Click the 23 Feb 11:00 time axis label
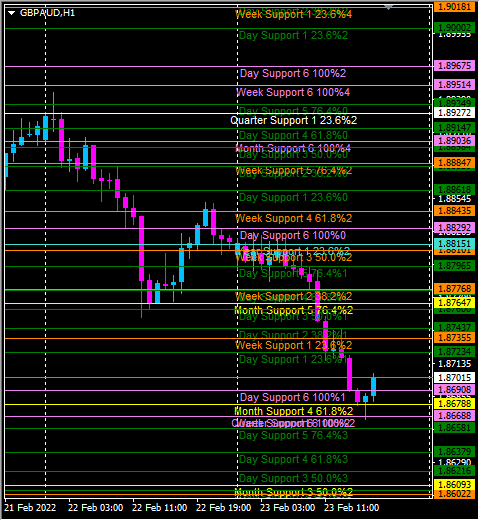480x521 pixels. point(352,508)
